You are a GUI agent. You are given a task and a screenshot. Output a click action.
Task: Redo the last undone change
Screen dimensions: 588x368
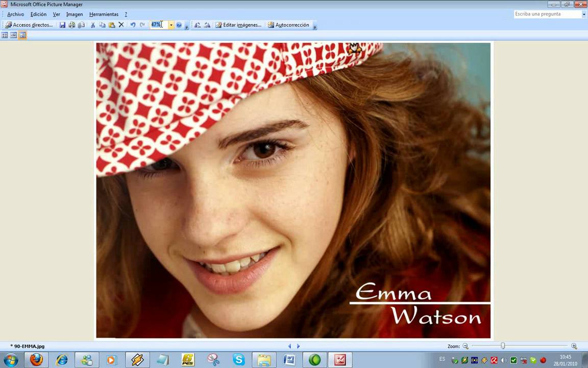pyautogui.click(x=142, y=25)
